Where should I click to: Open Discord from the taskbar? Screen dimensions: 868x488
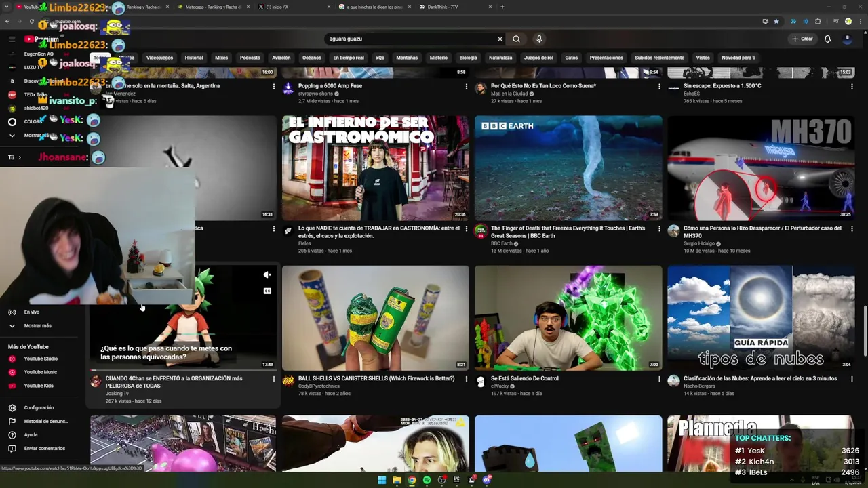pyautogui.click(x=486, y=480)
